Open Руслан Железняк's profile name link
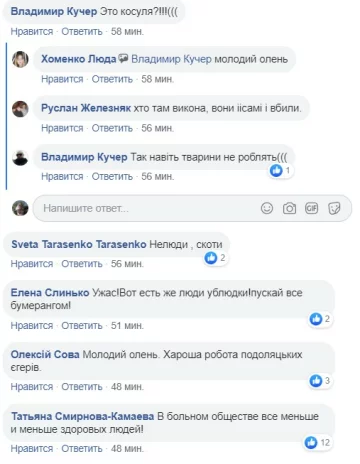The height and width of the screenshot is (464, 360). 86,108
